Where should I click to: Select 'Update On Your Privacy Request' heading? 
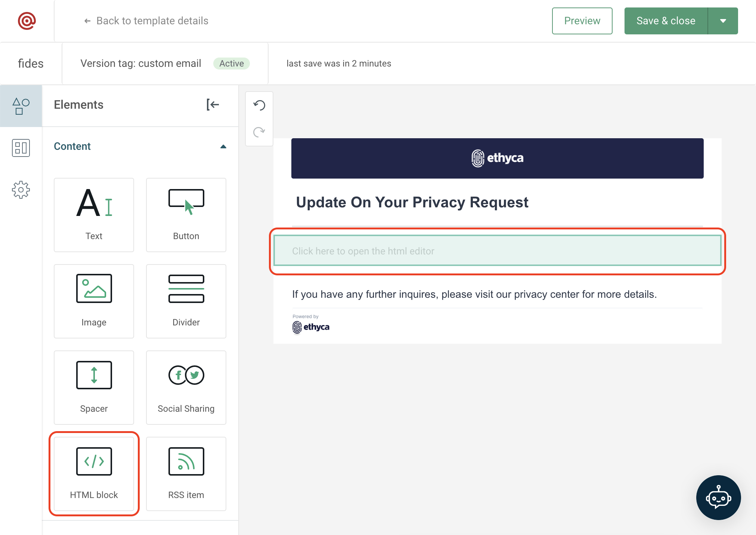tap(412, 202)
